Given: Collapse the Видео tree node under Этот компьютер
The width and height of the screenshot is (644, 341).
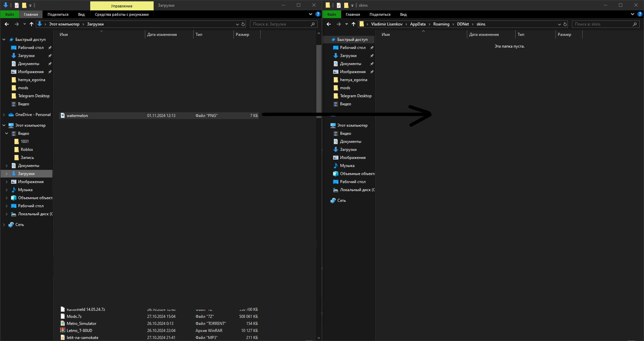Looking at the screenshot, I should point(6,133).
